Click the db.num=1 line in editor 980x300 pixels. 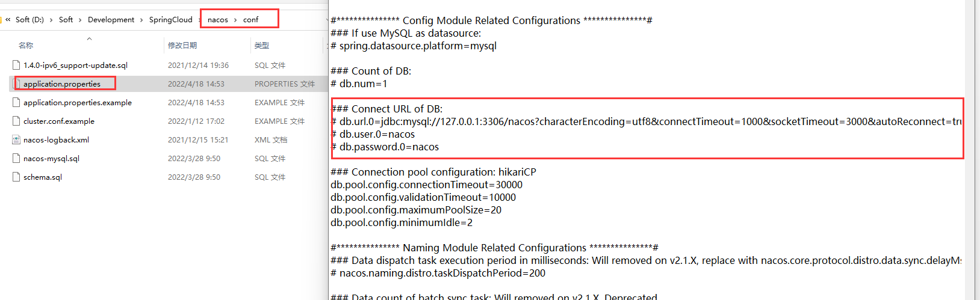click(x=359, y=84)
